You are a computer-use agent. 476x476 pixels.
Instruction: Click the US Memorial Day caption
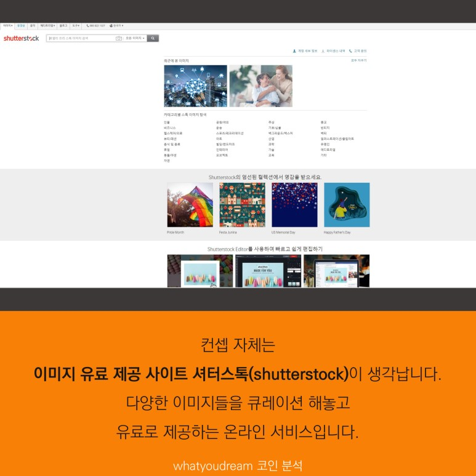(283, 233)
